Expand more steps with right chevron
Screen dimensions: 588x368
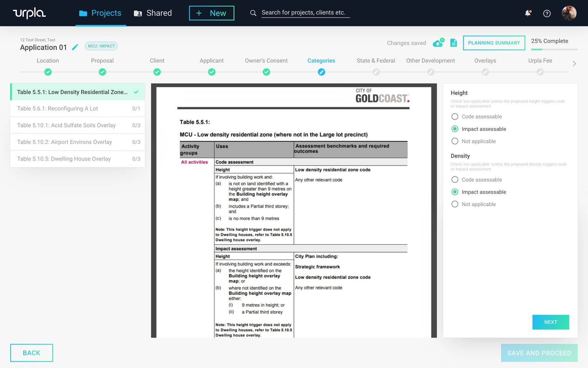coord(574,63)
